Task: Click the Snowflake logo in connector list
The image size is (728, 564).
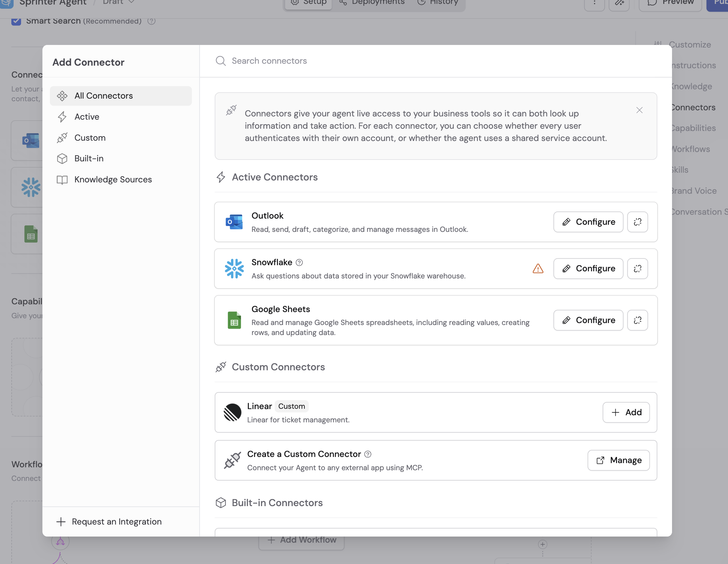Action: tap(234, 268)
